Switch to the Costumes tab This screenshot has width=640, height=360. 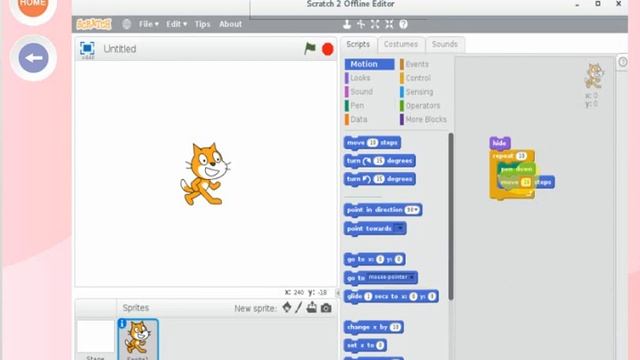(x=401, y=44)
